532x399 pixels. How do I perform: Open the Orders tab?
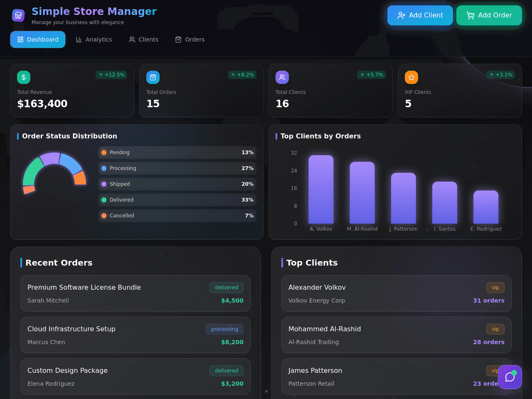click(190, 39)
